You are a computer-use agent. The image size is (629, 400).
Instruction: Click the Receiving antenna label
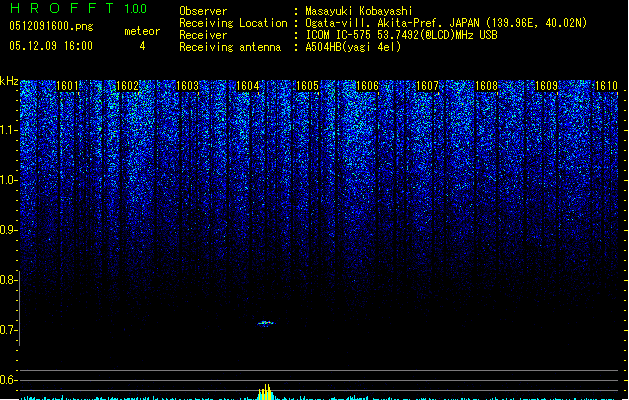(230, 47)
